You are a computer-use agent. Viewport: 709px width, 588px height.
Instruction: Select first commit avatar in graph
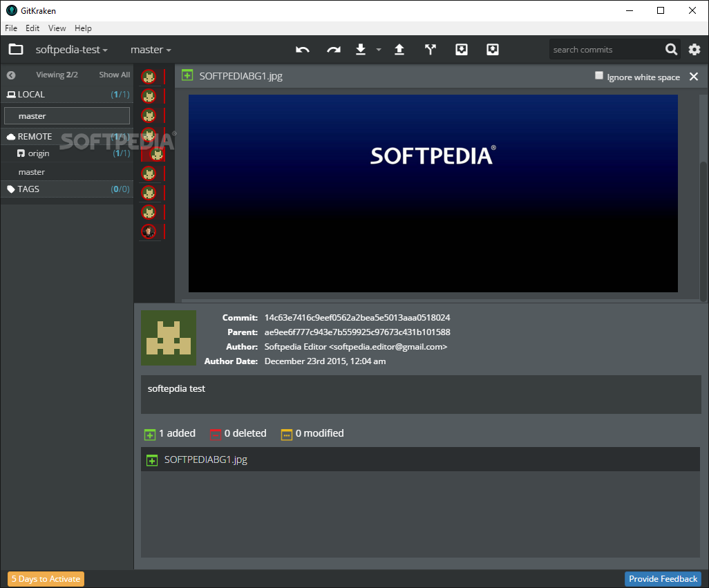click(149, 77)
